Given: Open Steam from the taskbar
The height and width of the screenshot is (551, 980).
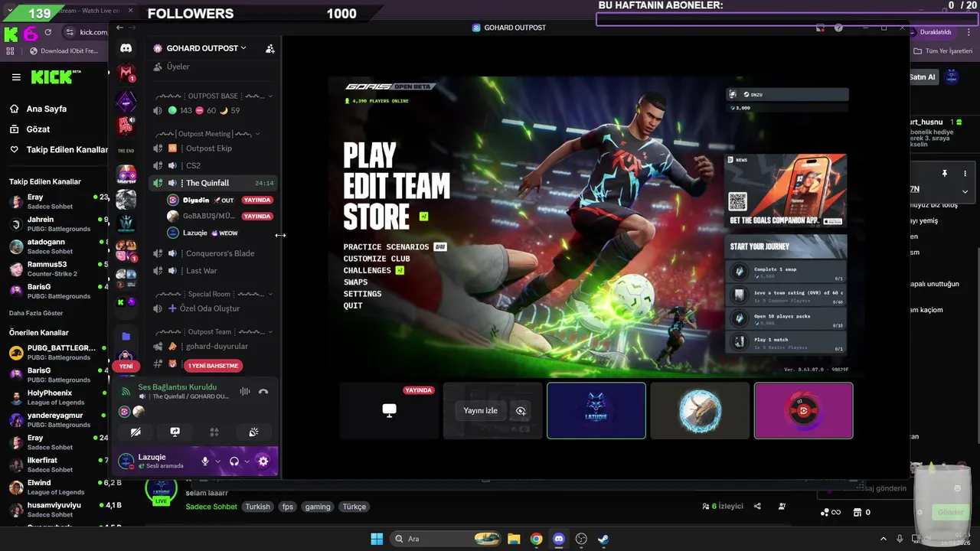Looking at the screenshot, I should (x=603, y=539).
